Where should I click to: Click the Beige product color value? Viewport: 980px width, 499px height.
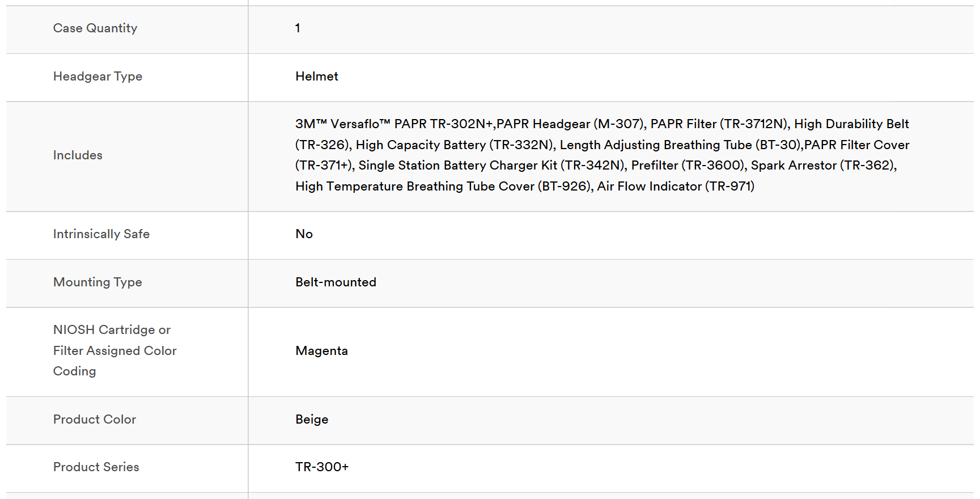(x=312, y=419)
